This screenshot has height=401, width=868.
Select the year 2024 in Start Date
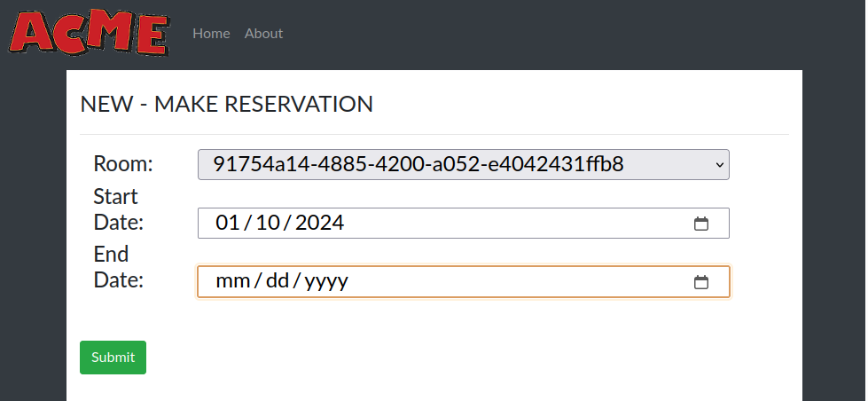pyautogui.click(x=319, y=224)
